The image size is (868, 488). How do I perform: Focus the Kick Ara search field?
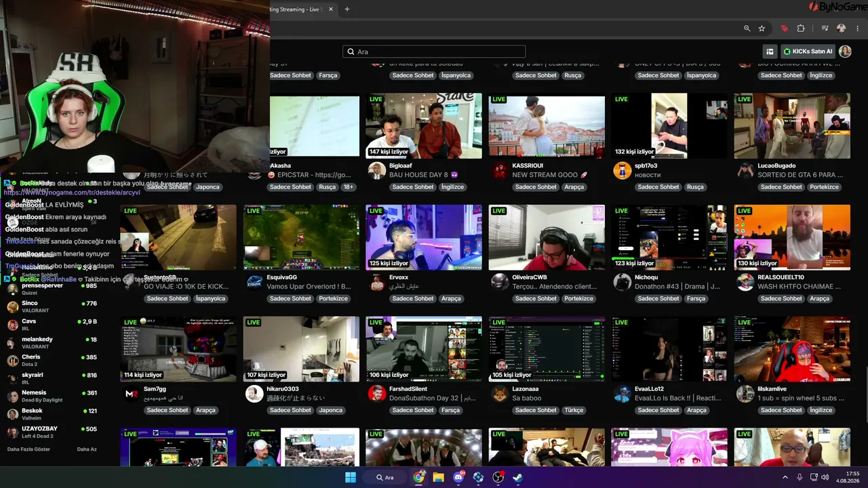click(x=434, y=52)
